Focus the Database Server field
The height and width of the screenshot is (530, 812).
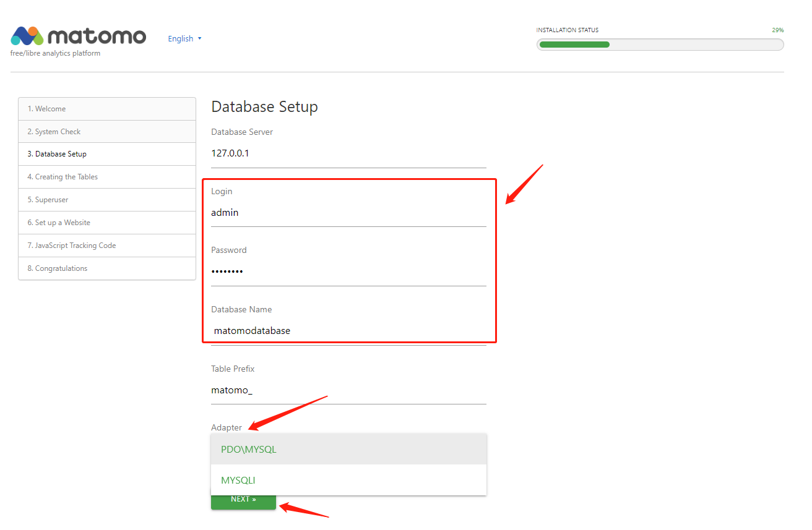pyautogui.click(x=348, y=153)
